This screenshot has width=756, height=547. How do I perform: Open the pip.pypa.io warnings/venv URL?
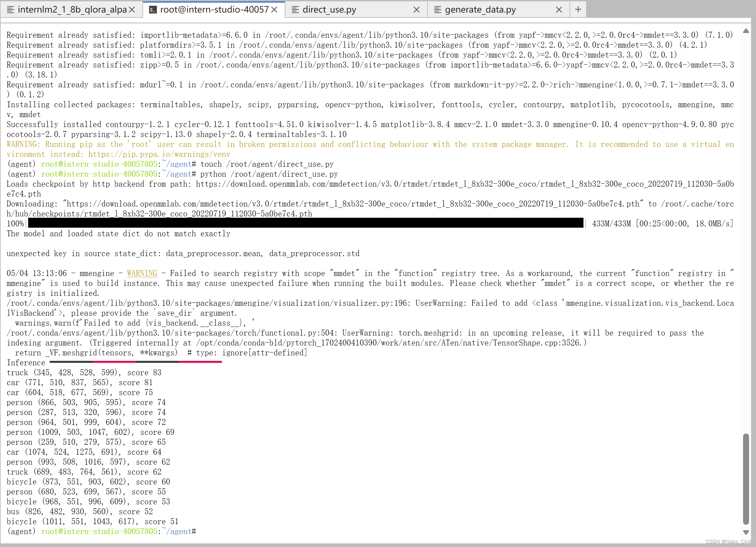coord(159,154)
